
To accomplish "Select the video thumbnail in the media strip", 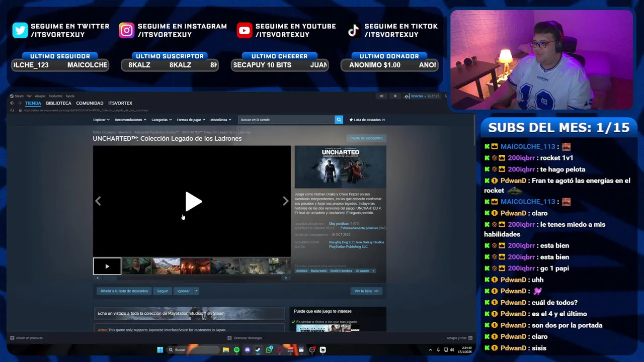I will pyautogui.click(x=107, y=266).
